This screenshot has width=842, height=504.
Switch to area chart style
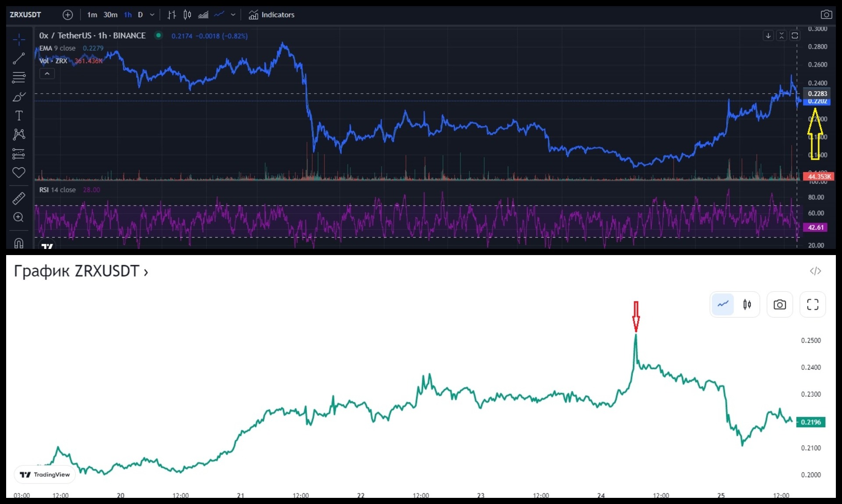203,15
